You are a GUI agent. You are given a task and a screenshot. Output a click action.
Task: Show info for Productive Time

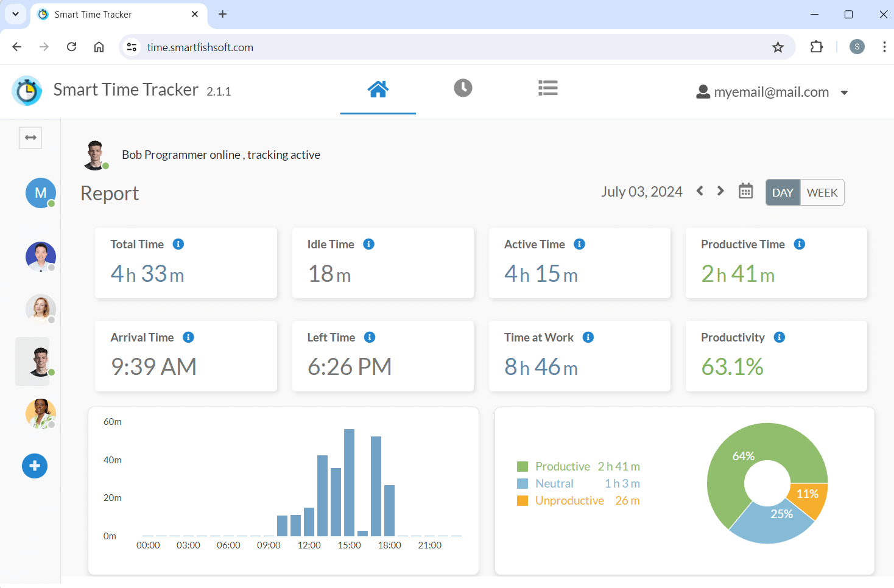click(x=800, y=244)
